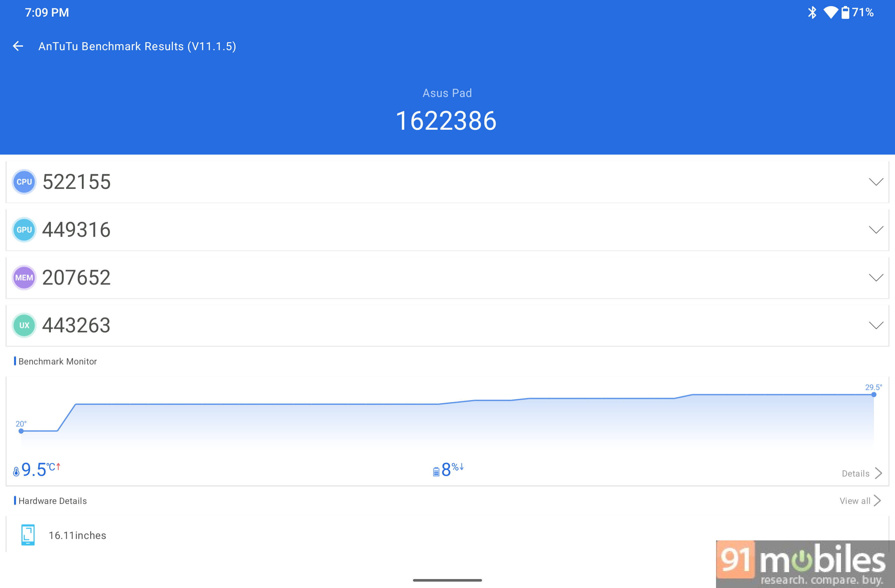The height and width of the screenshot is (588, 895).
Task: Tap the 20° start point on chart
Action: (x=21, y=431)
